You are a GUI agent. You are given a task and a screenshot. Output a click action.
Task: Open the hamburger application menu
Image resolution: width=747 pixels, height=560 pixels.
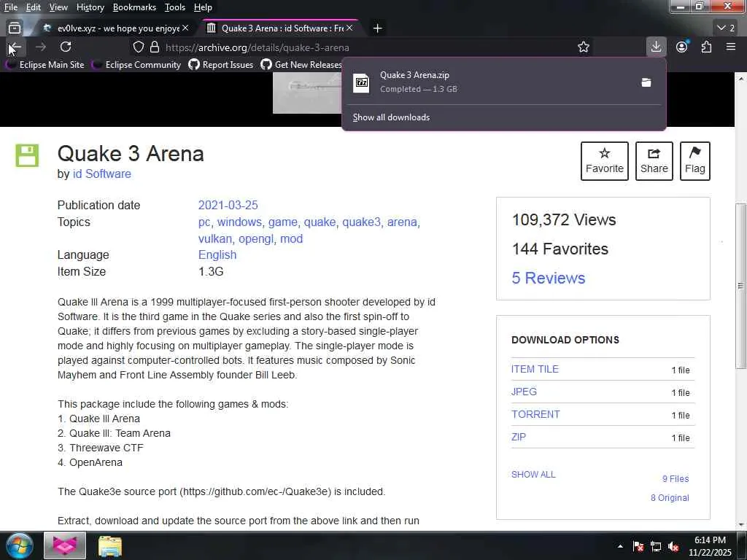tap(731, 47)
